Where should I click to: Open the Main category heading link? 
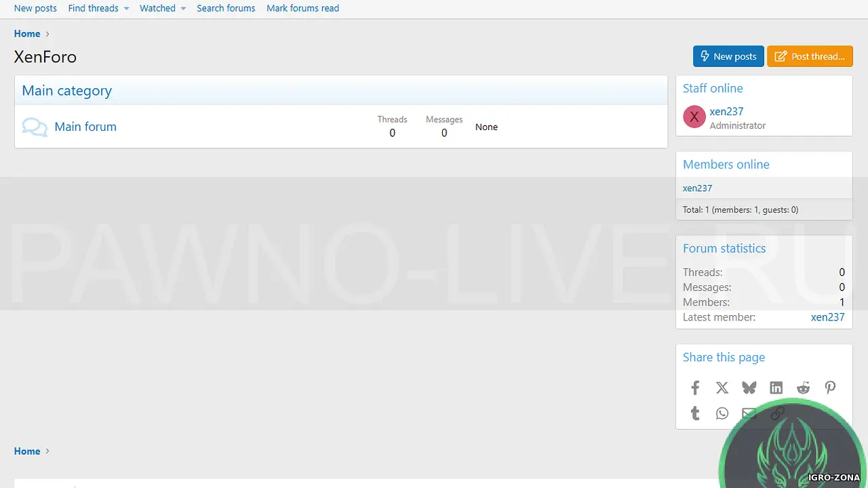click(x=66, y=91)
